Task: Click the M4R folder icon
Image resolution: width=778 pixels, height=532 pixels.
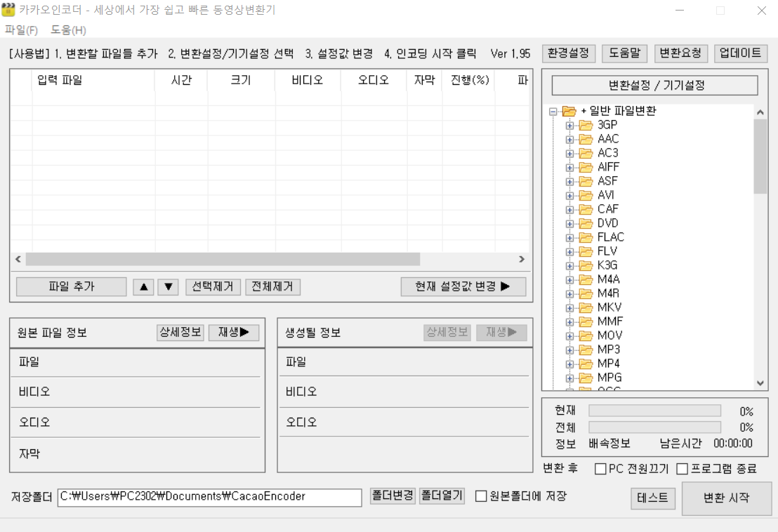Action: [x=586, y=293]
